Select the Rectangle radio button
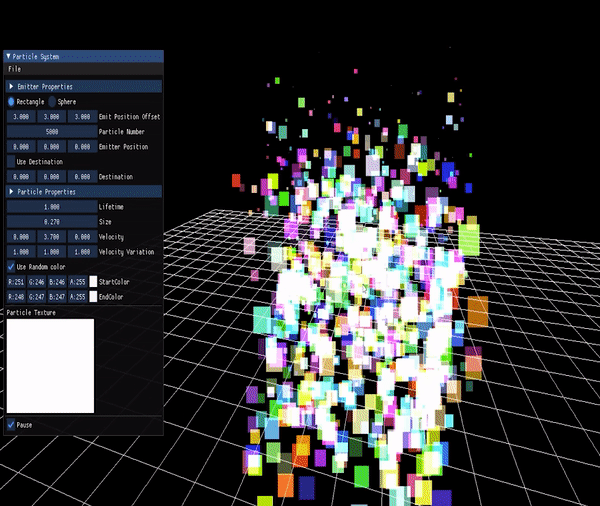Viewport: 600px width, 506px height. [11, 101]
